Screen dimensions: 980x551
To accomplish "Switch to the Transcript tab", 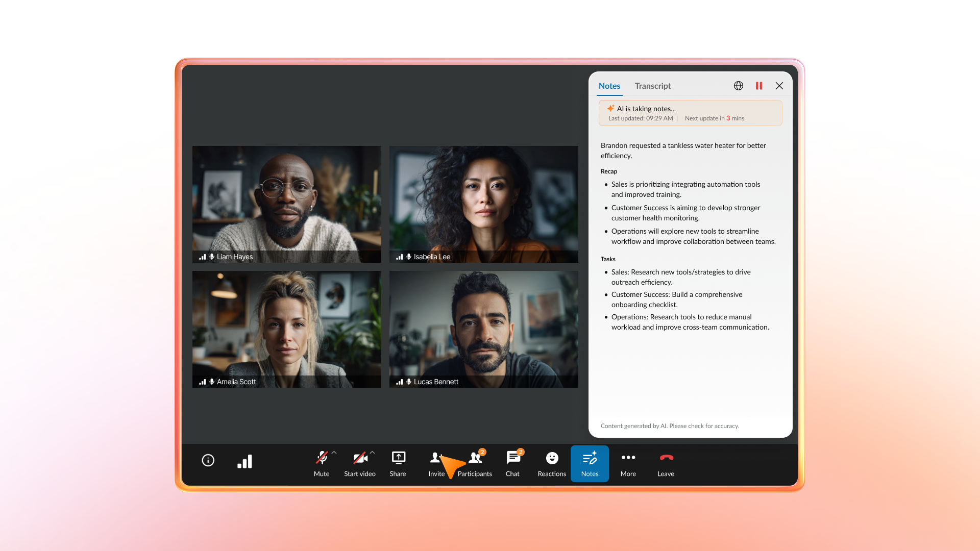I will 653,86.
